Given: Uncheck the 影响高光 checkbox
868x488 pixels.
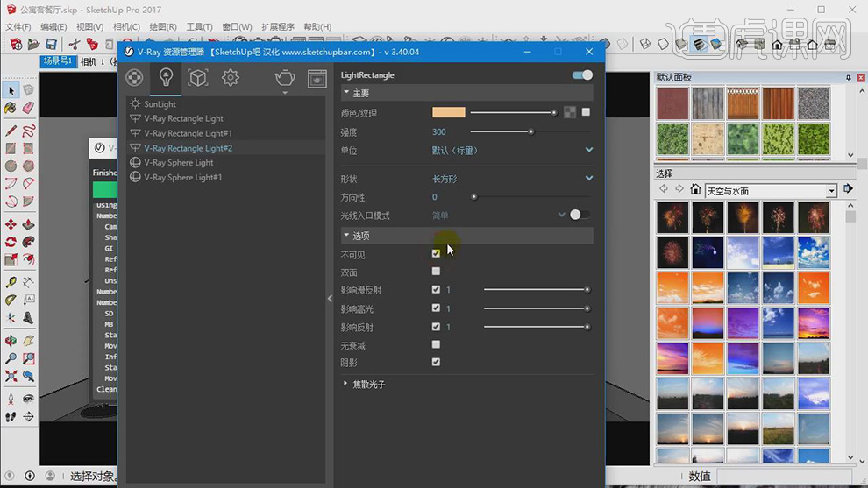Looking at the screenshot, I should [437, 308].
